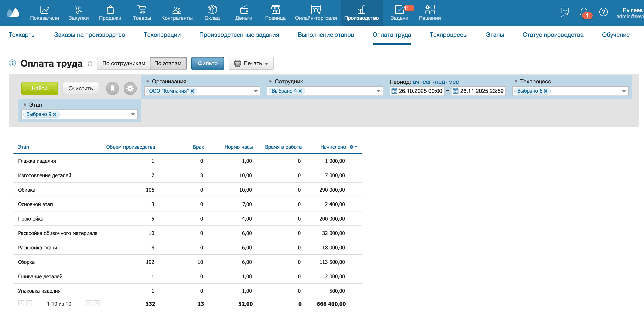The image size is (644, 320).
Task: Expand the Техпроцесс dropdown arrow
Action: (x=624, y=91)
